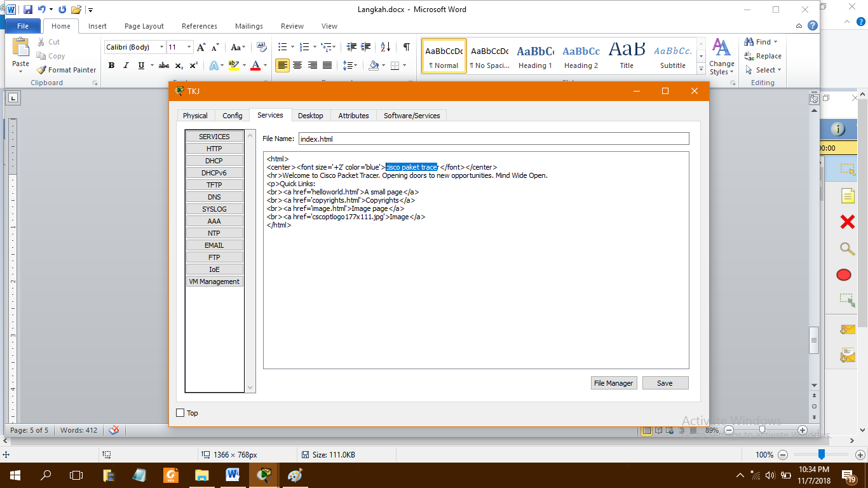This screenshot has width=868, height=488.
Task: Toggle Italic formatting in Word
Action: point(126,65)
